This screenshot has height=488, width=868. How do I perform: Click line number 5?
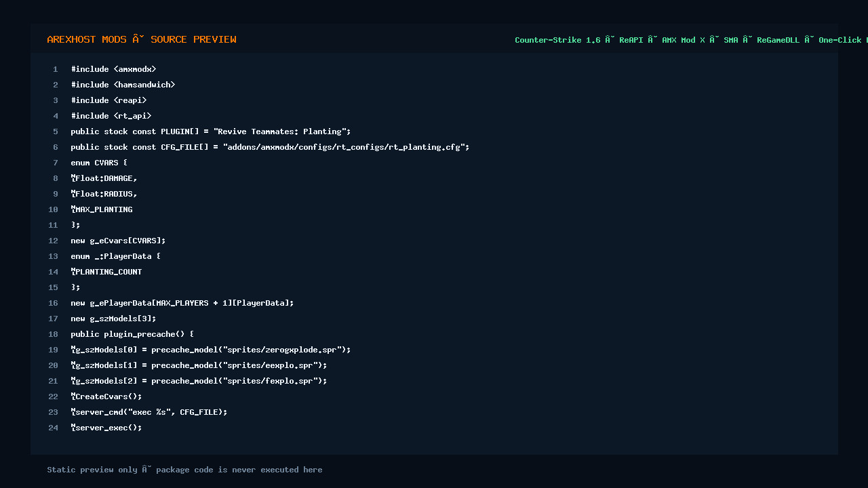56,131
